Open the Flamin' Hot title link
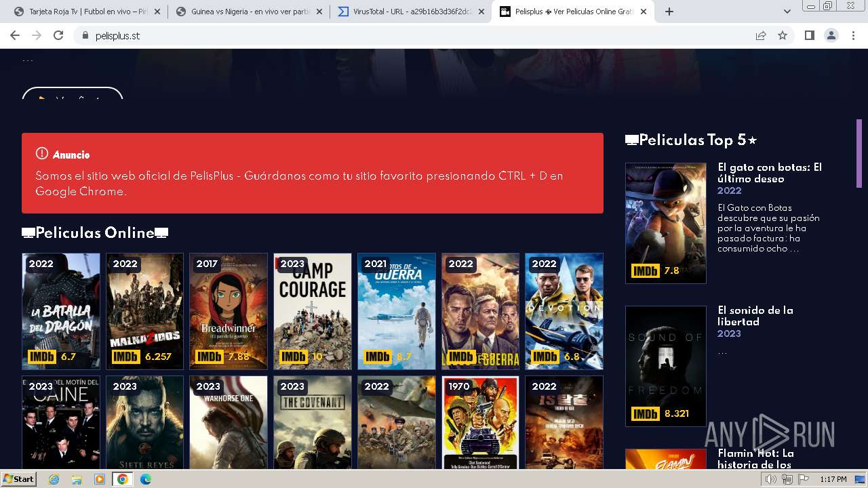The image size is (868, 488). pyautogui.click(x=755, y=459)
